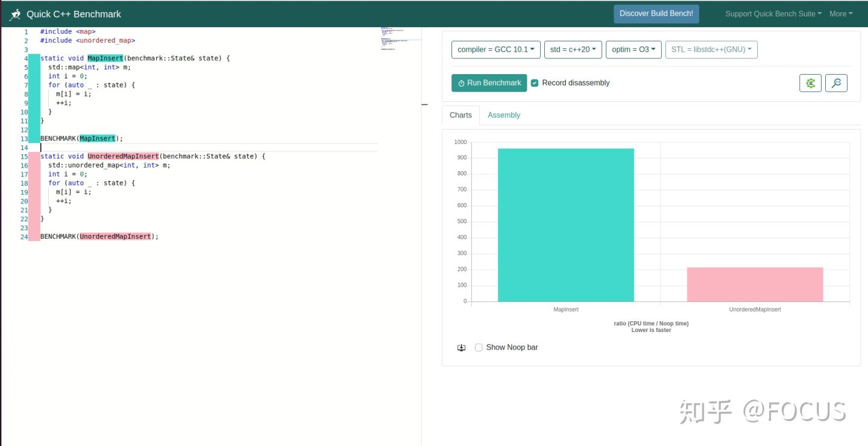Click line number 9 in the gutter
Viewport: 868px width, 446px height.
(26, 103)
